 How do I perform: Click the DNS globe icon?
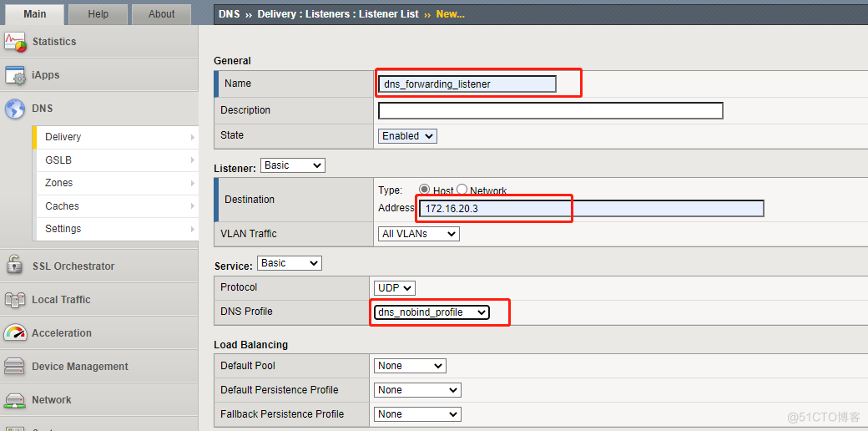(x=15, y=109)
